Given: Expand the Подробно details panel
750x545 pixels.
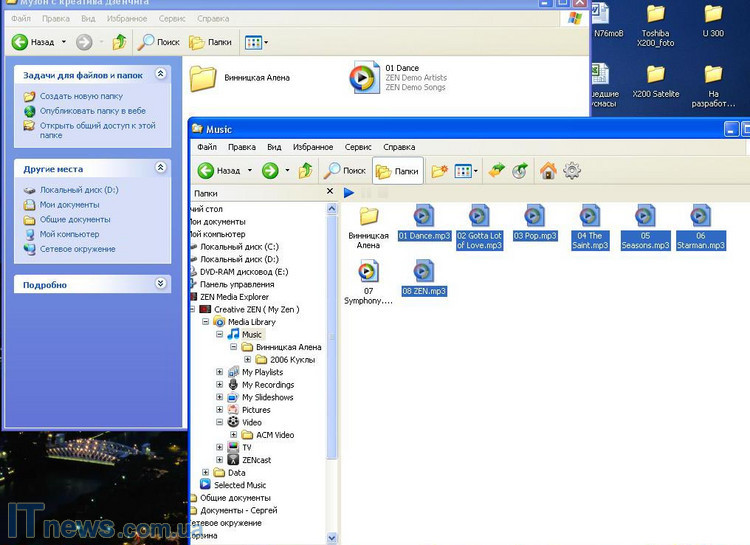Looking at the screenshot, I should (161, 284).
